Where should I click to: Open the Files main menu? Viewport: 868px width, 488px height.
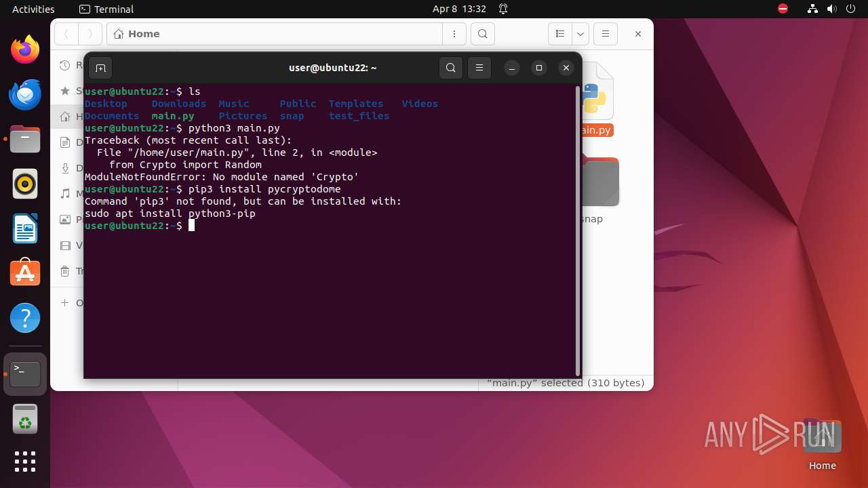(606, 34)
